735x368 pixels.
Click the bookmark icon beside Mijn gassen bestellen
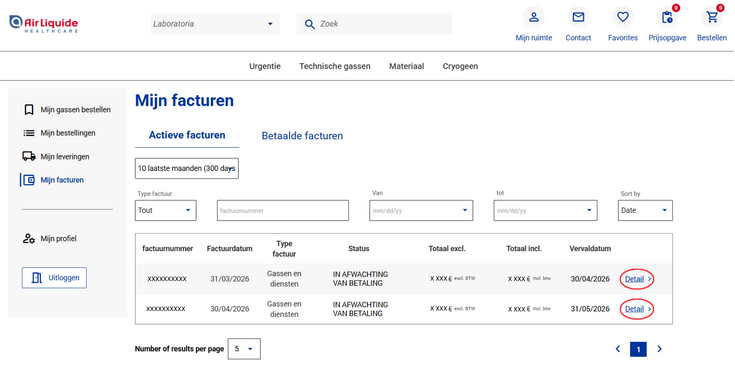pyautogui.click(x=29, y=110)
